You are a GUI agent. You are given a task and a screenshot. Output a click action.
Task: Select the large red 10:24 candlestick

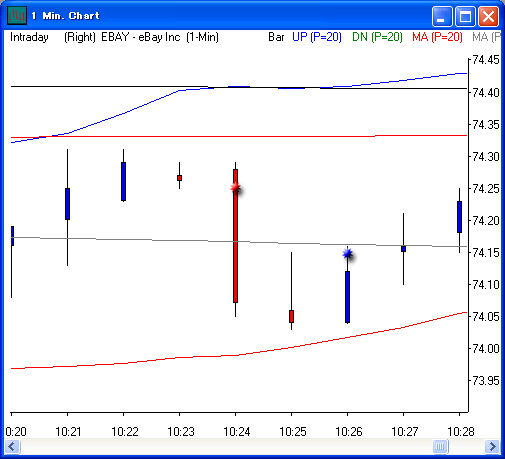pos(235,236)
